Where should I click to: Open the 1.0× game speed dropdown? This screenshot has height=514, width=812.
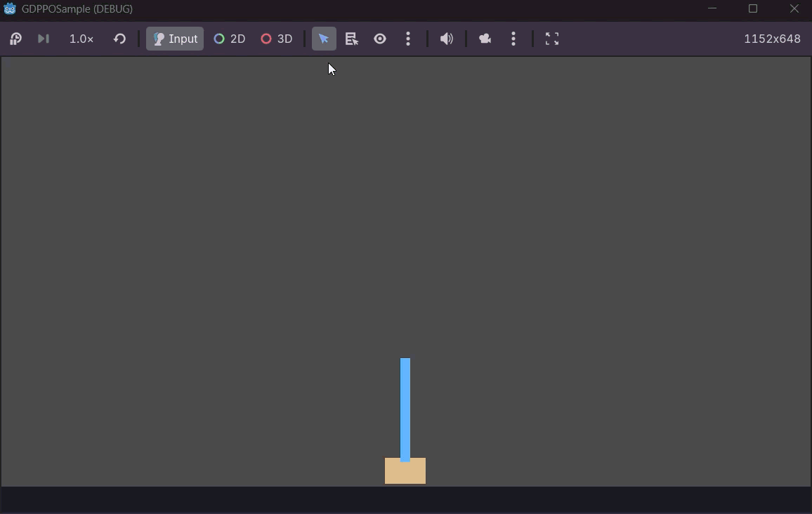pos(81,39)
